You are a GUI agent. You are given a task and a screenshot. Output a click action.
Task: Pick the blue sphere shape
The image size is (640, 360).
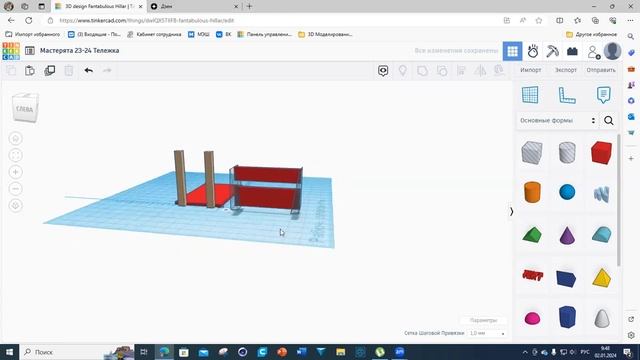pyautogui.click(x=567, y=192)
